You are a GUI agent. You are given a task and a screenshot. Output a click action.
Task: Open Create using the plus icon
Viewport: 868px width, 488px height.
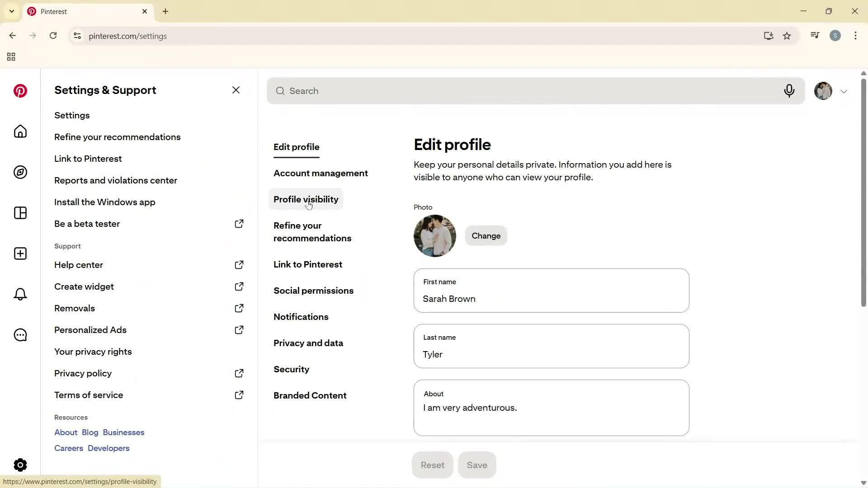[20, 253]
